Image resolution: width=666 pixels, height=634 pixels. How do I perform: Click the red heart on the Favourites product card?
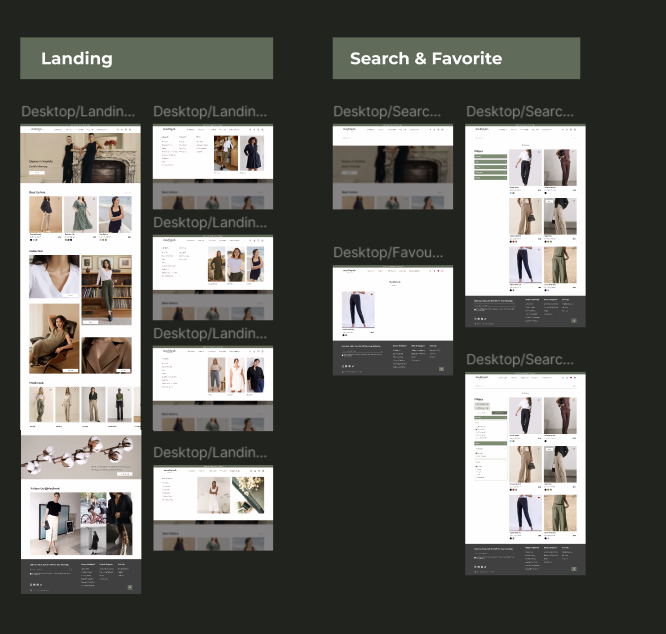coord(372,294)
